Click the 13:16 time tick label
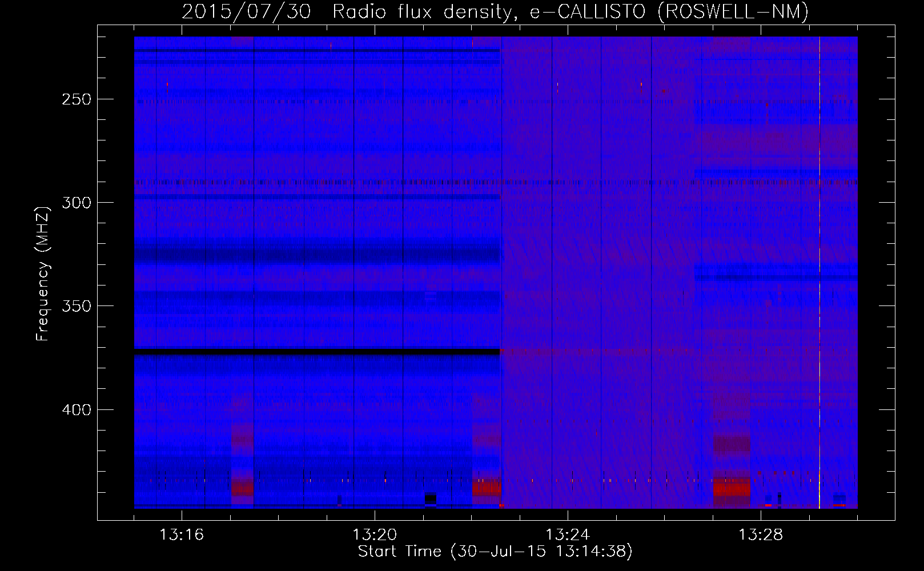Image resolution: width=924 pixels, height=571 pixels. pyautogui.click(x=182, y=535)
